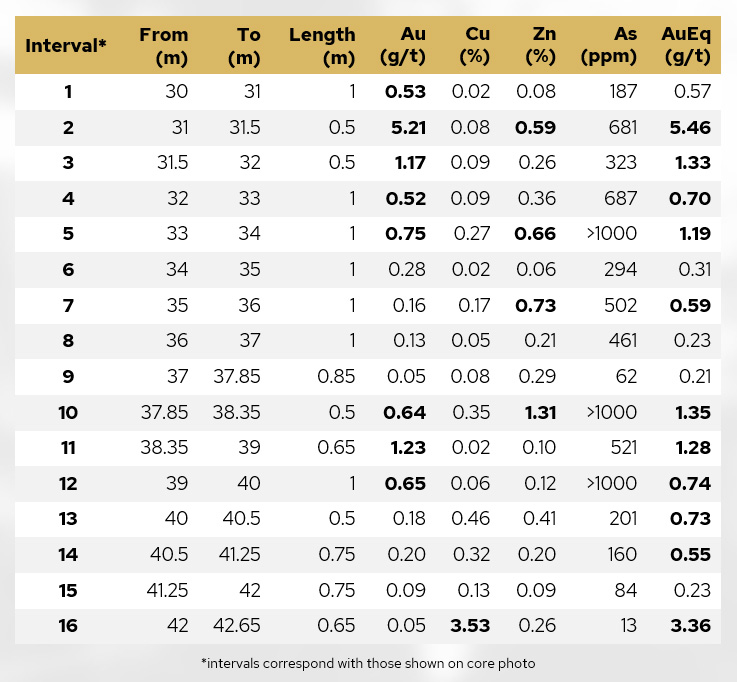Image resolution: width=737 pixels, height=682 pixels.
Task: Select the 0.85 length value in interval 9
Action: (335, 376)
